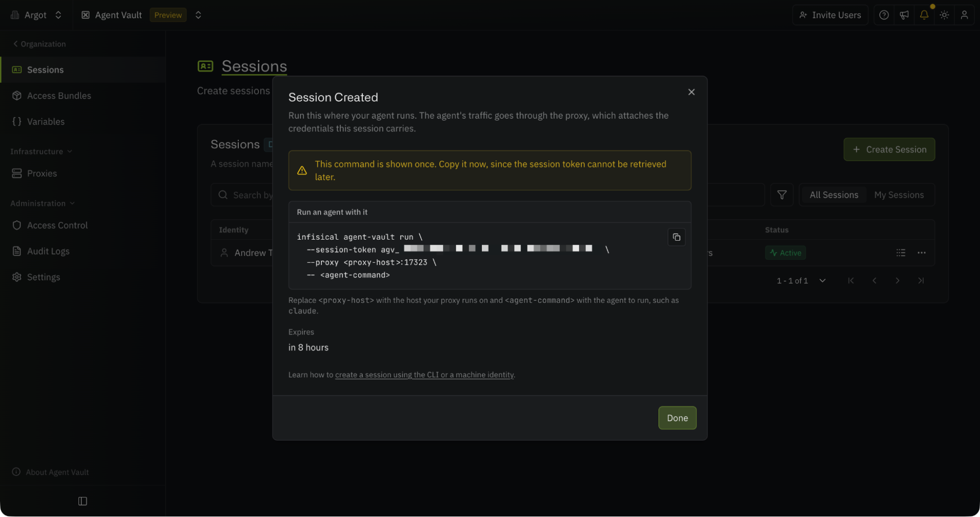980x517 pixels.
Task: Switch to My Sessions tab
Action: click(899, 195)
